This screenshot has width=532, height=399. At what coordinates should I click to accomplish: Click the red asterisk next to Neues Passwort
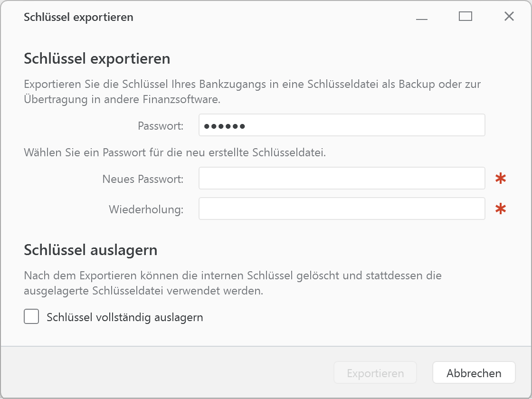[501, 178]
